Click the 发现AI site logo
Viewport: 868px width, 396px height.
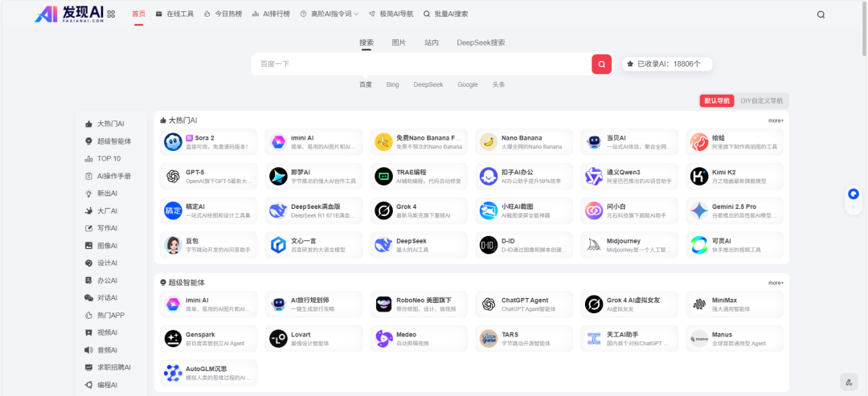point(69,14)
